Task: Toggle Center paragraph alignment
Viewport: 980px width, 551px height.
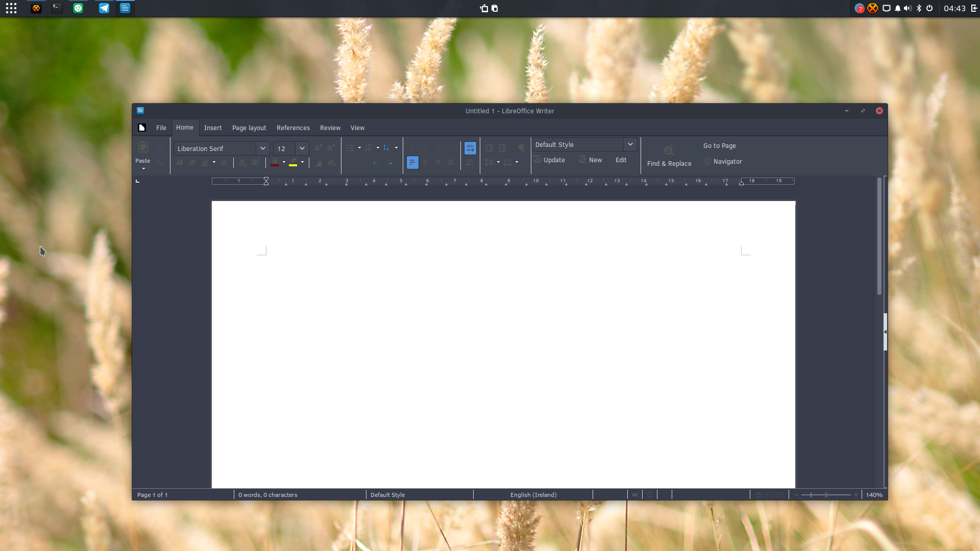Action: (x=425, y=162)
